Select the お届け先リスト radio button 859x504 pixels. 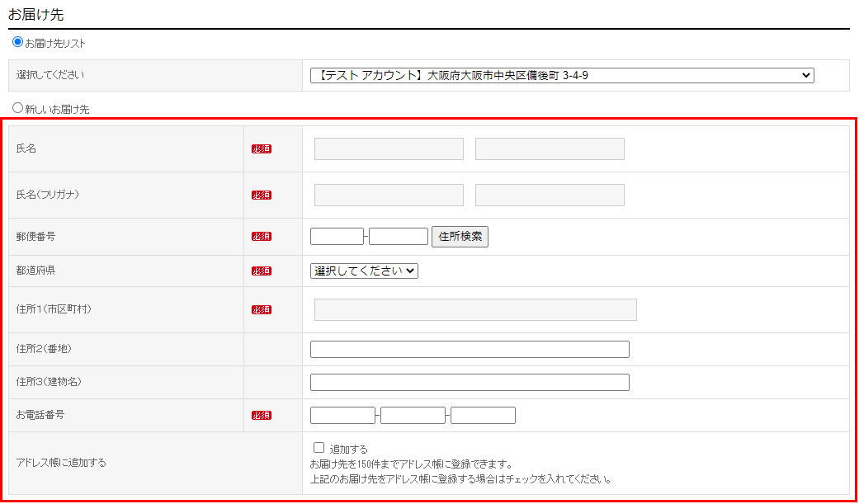[x=17, y=42]
